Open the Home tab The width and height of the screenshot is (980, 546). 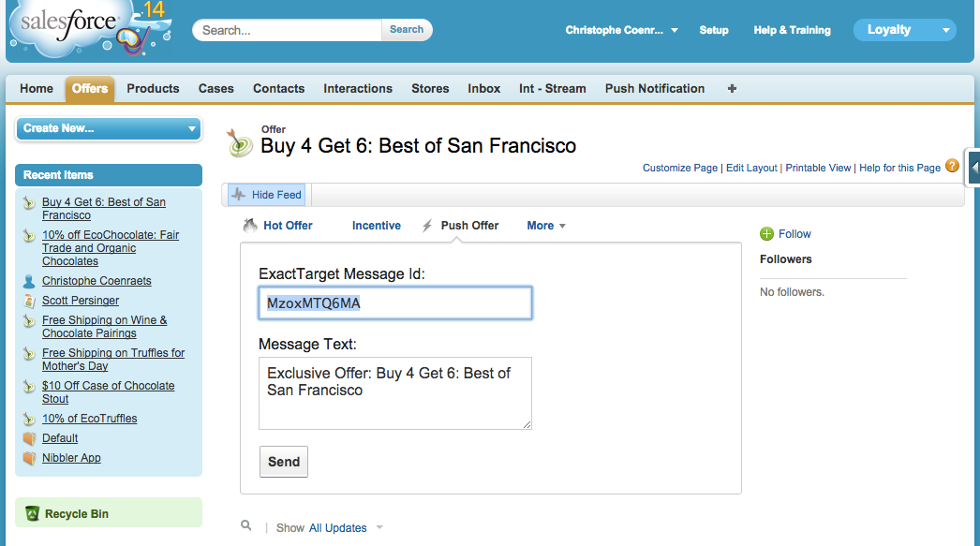tap(37, 89)
